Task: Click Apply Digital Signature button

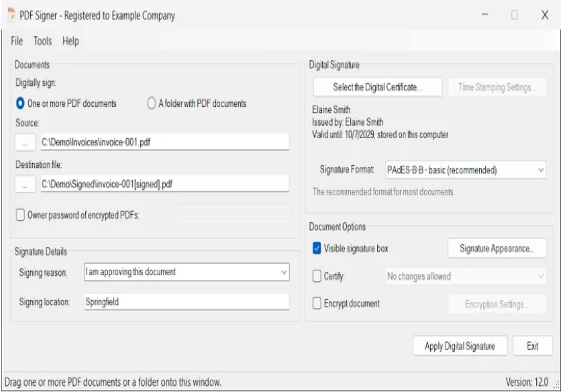Action: 460,346
